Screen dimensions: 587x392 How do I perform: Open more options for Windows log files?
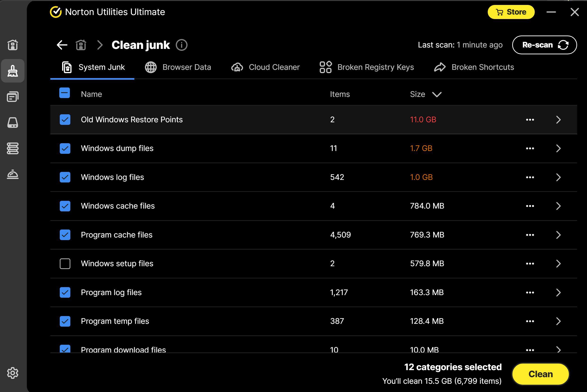point(530,177)
